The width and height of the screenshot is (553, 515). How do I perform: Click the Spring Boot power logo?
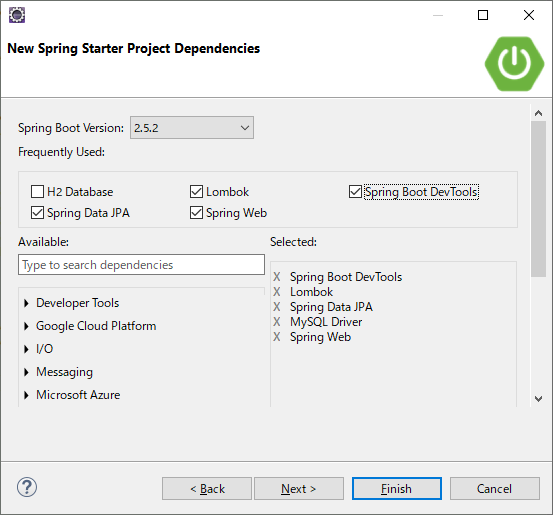[x=514, y=64]
